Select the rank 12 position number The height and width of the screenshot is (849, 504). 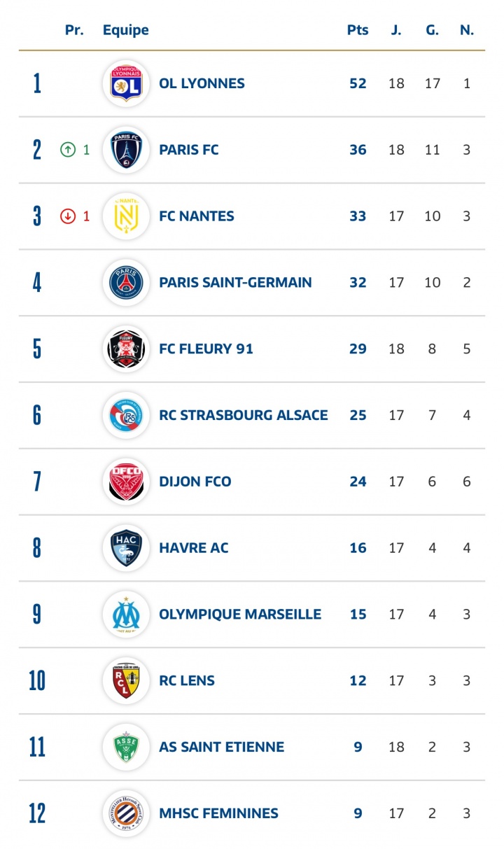click(37, 813)
